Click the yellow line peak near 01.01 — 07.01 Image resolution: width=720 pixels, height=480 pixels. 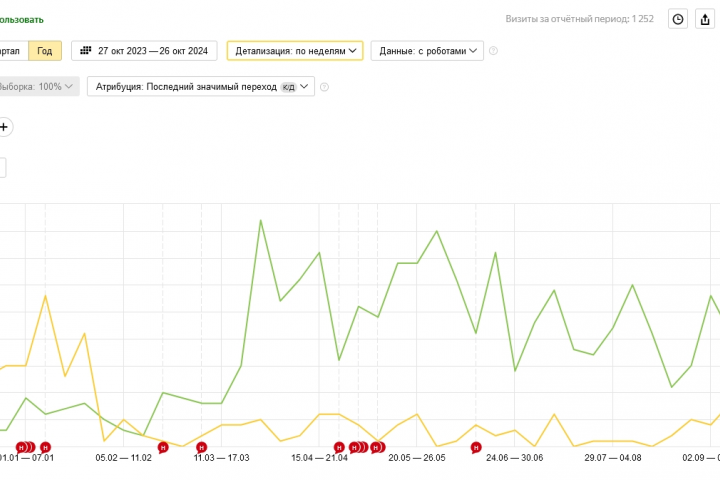pos(45,295)
